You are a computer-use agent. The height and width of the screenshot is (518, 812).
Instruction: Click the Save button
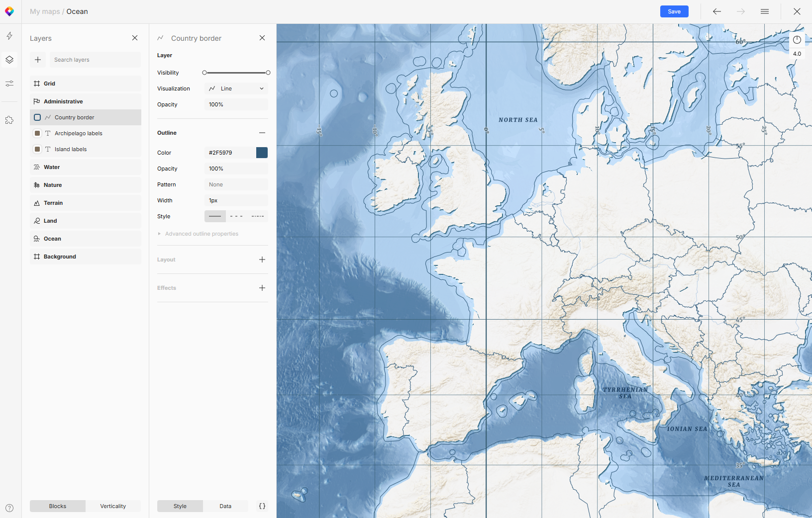(x=674, y=11)
